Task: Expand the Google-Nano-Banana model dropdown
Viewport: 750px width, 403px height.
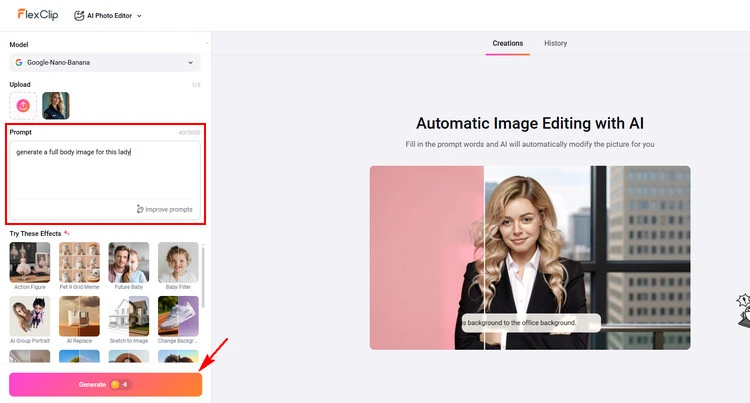Action: [x=105, y=63]
